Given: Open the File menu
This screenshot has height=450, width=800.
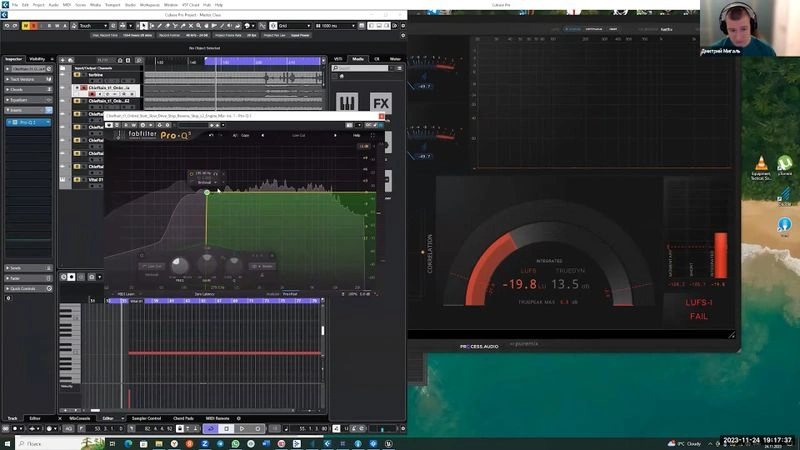Looking at the screenshot, I should pyautogui.click(x=15, y=5).
